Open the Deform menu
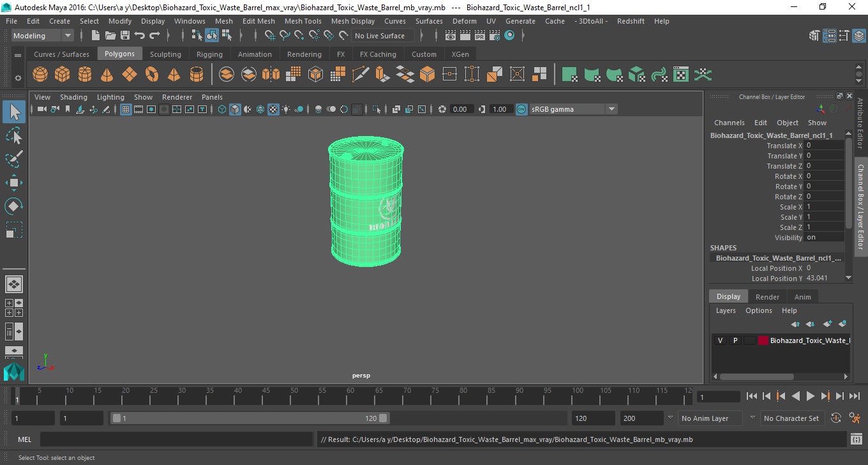The width and height of the screenshot is (868, 465). [x=464, y=21]
